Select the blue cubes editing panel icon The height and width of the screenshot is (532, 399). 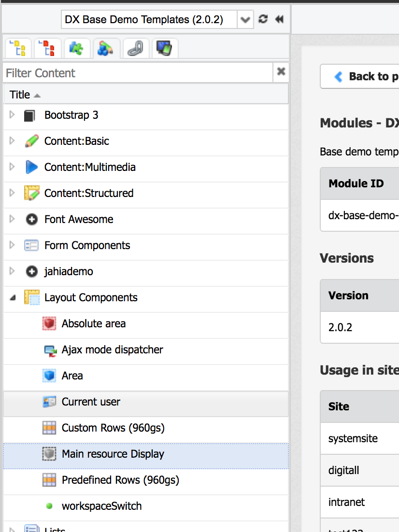106,48
